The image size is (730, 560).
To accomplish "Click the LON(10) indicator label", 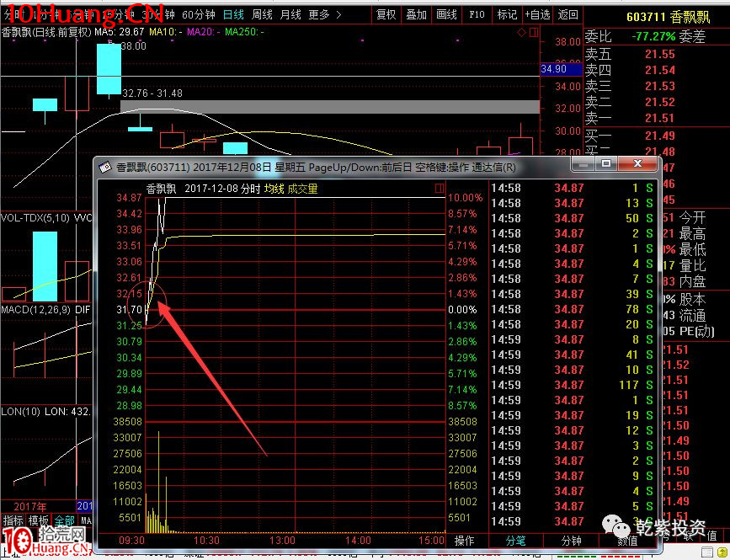I will (x=20, y=412).
